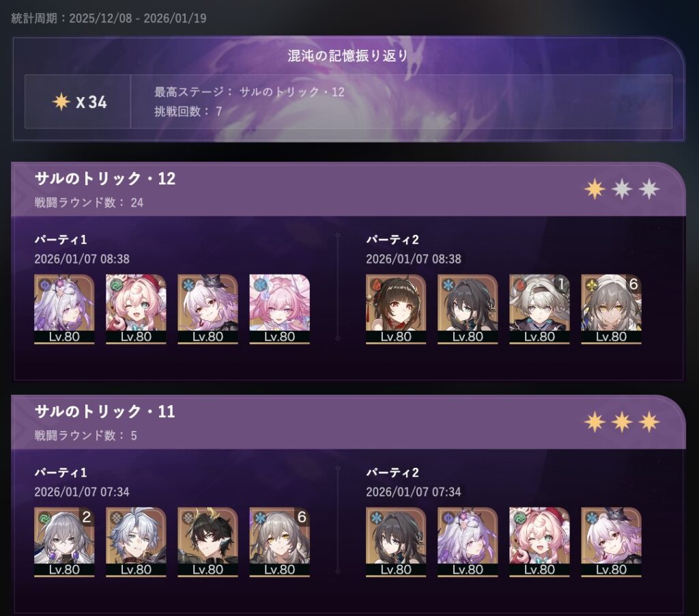This screenshot has width=699, height=616.
Task: Click ice character with badge 6 in stage 11
Action: click(279, 542)
